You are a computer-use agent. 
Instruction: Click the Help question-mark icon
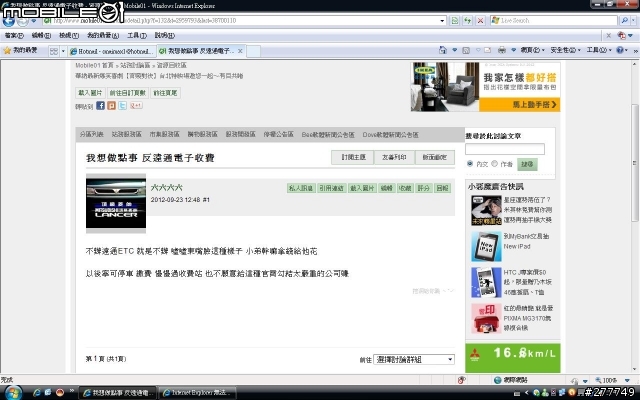[x=620, y=50]
